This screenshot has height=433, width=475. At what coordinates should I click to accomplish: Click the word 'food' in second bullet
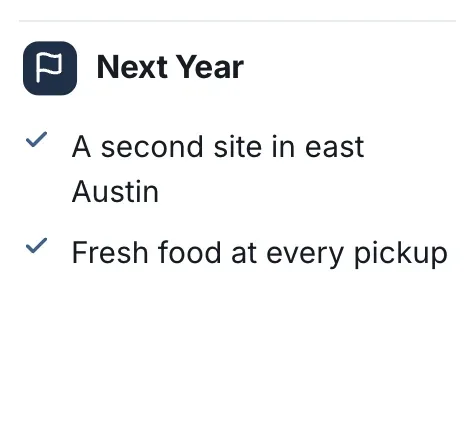coord(189,252)
